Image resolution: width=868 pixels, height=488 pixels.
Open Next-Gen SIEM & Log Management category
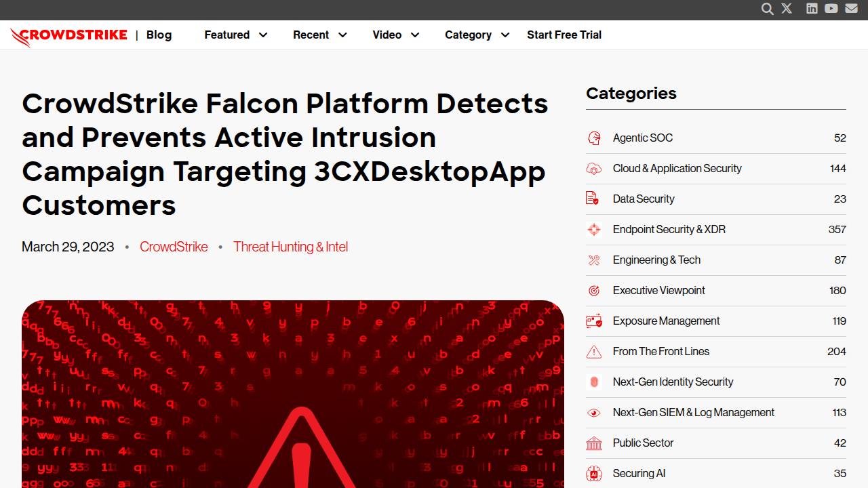pos(694,412)
